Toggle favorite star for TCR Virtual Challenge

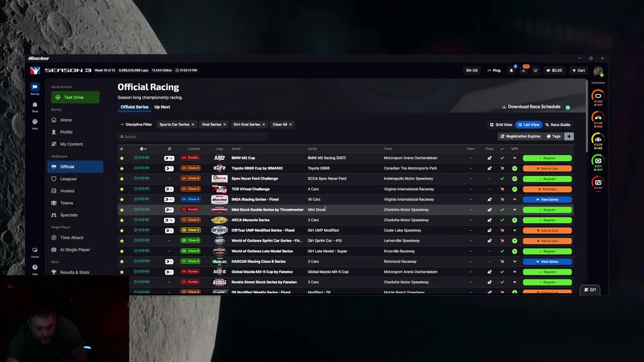point(121,189)
